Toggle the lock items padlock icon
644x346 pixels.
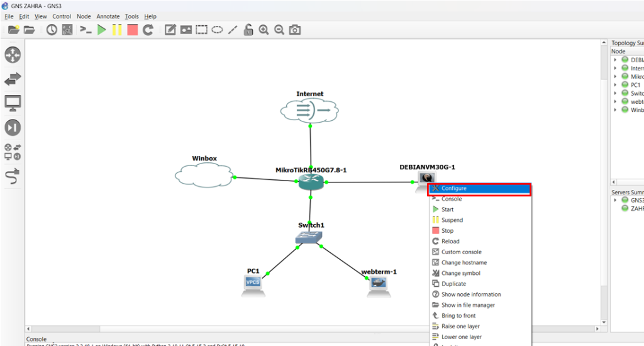[x=248, y=30]
